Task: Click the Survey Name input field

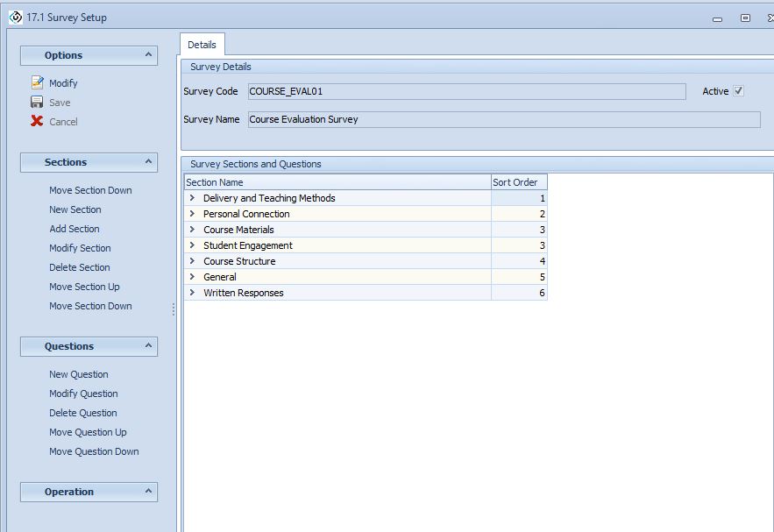Action: [503, 119]
